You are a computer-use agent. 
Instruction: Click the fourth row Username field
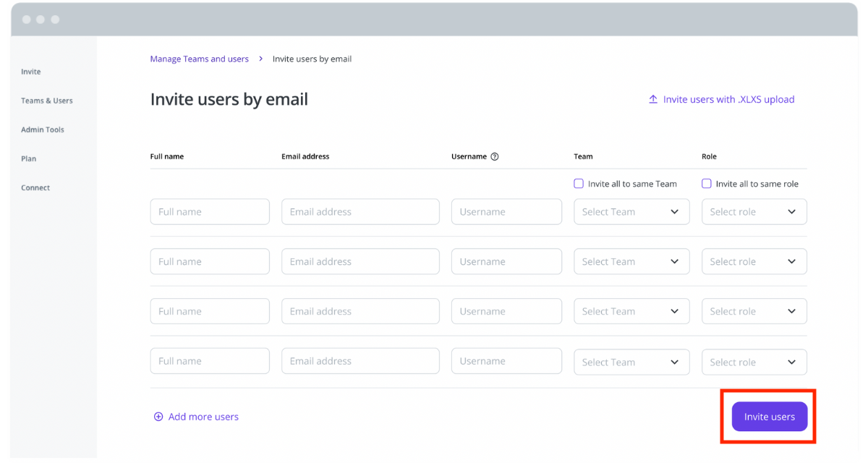coord(506,361)
